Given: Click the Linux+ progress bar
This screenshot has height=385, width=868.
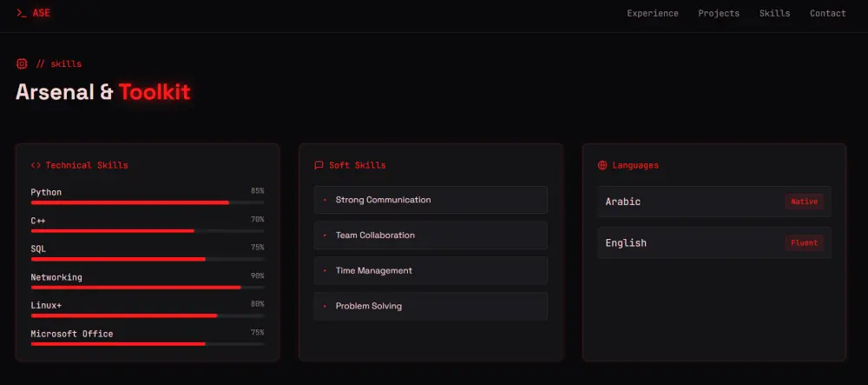Looking at the screenshot, I should tap(147, 315).
